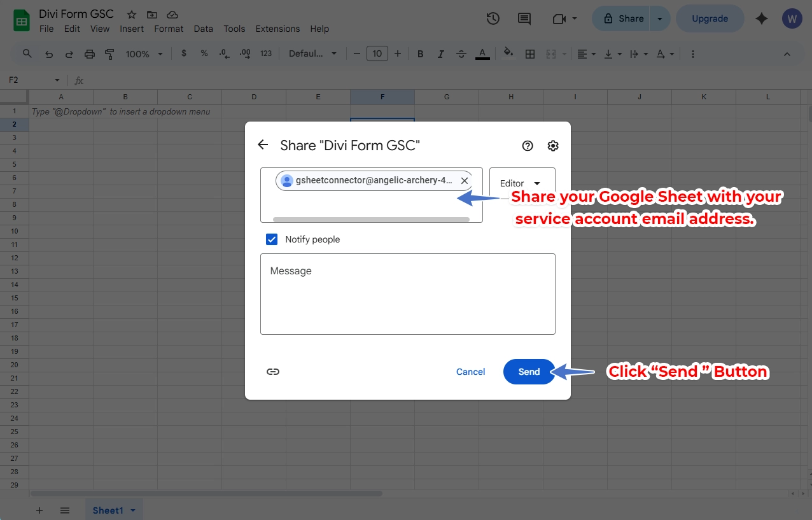Screen dimensions: 812x520
Task: Open the copy link icon in Share dialog
Action: click(273, 371)
